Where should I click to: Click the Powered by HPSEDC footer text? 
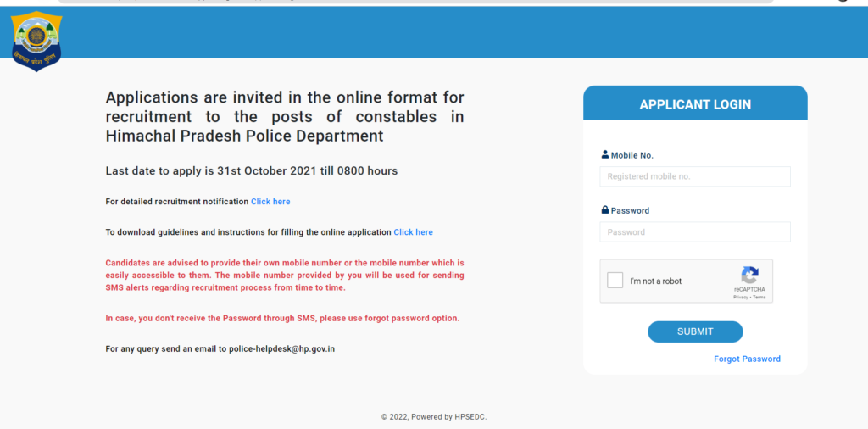click(x=433, y=417)
